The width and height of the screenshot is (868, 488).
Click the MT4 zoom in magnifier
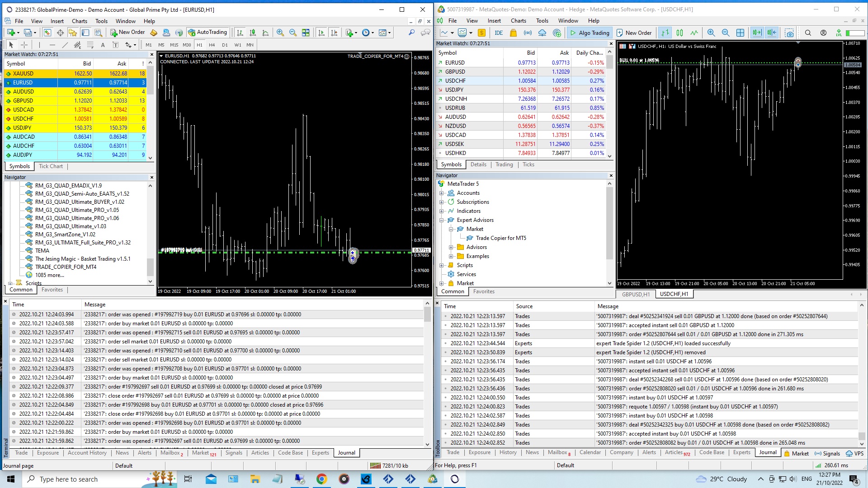(x=280, y=33)
